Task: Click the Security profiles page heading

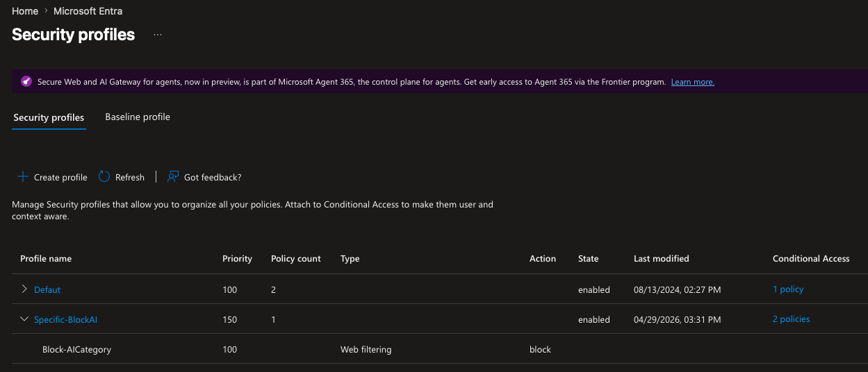Action: (73, 35)
